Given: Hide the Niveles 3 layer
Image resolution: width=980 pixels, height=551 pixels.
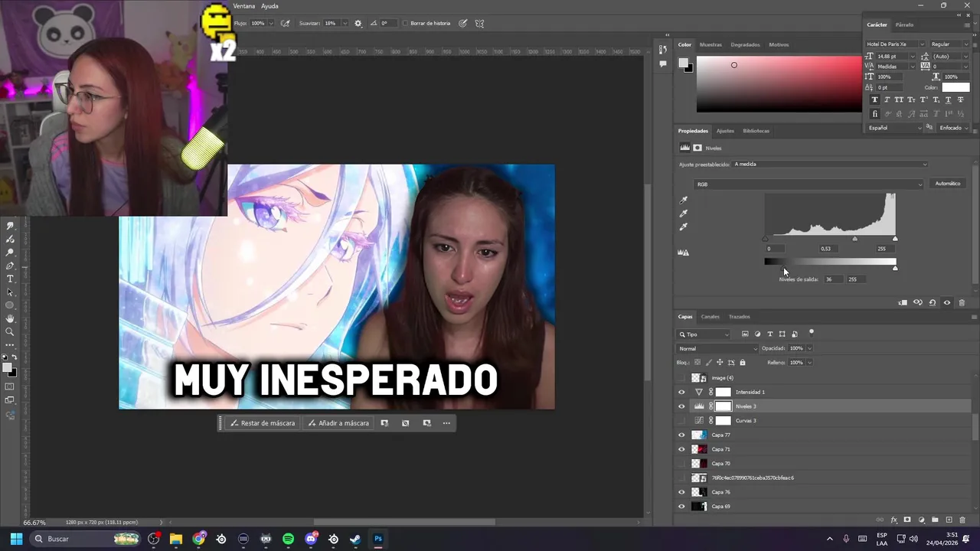Looking at the screenshot, I should (x=681, y=406).
